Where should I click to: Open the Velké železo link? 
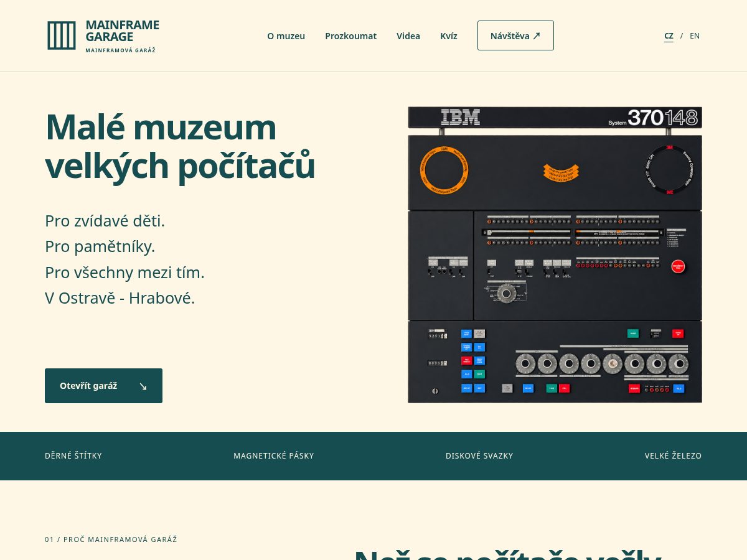pos(673,456)
